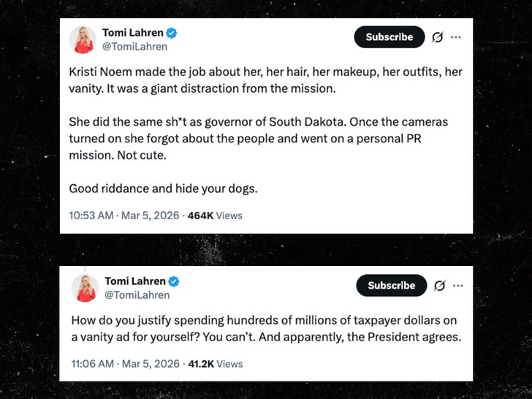Screen dimensions: 532x399
Task: Subscribe to Tomi Lahren from first tweet
Action: point(389,37)
